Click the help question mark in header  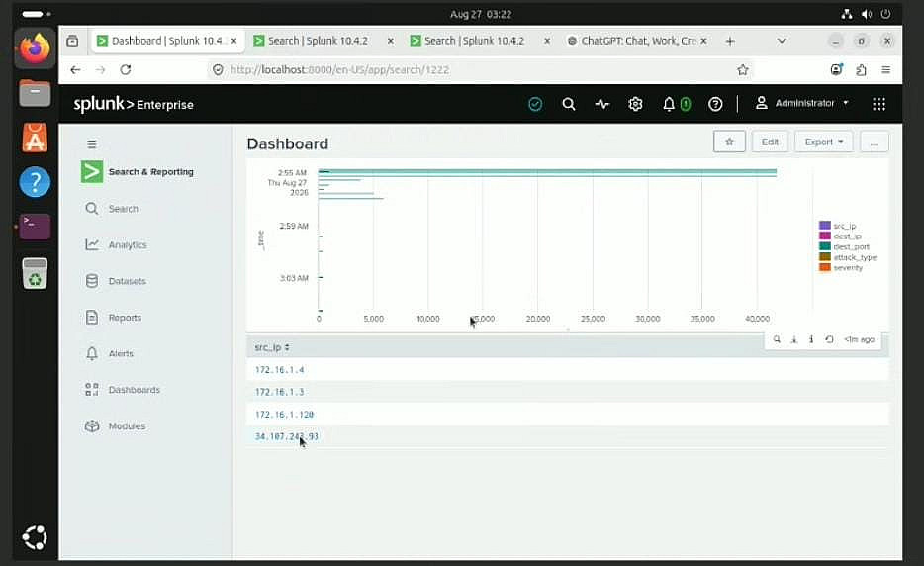click(715, 104)
